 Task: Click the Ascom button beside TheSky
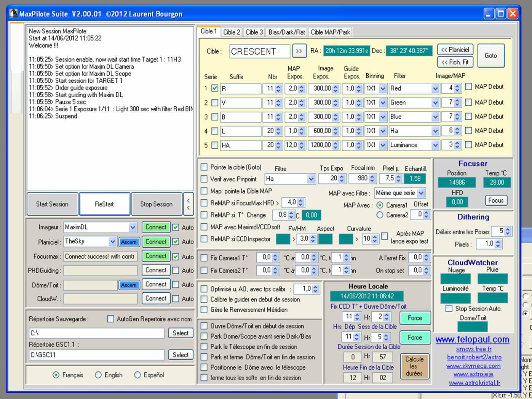(x=129, y=242)
